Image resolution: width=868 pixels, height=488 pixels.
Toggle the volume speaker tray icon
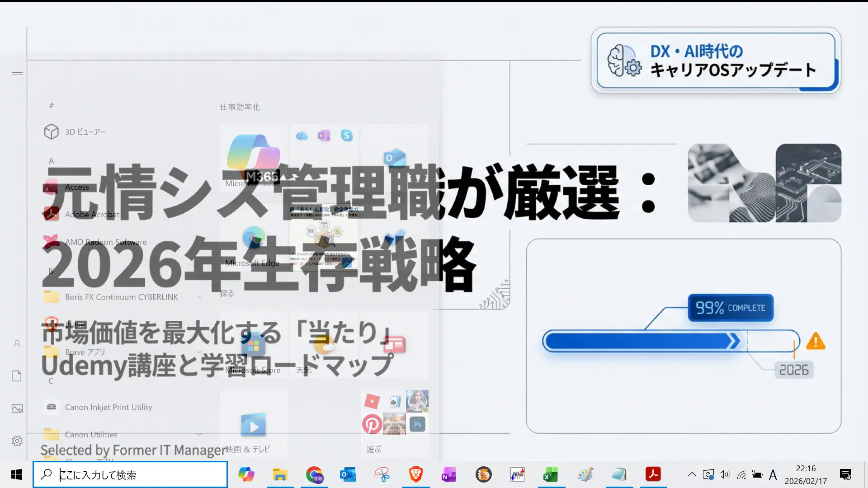tap(724, 474)
